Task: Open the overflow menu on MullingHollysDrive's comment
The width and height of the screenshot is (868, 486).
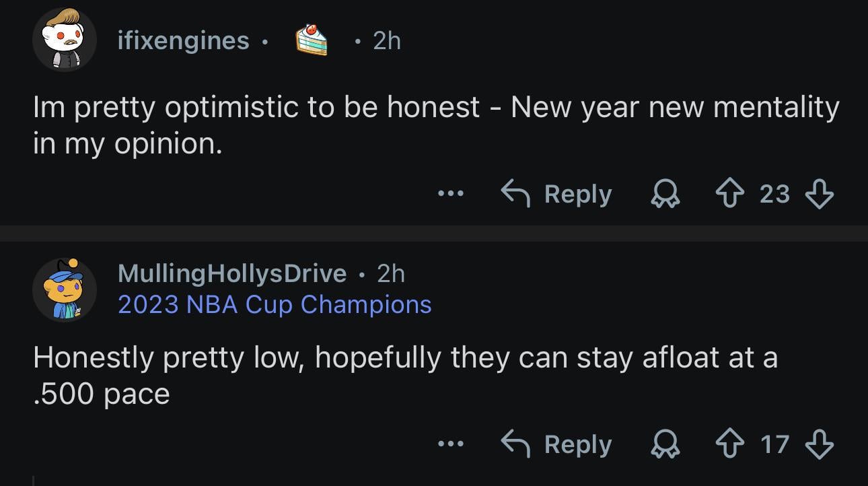Action: click(x=449, y=443)
